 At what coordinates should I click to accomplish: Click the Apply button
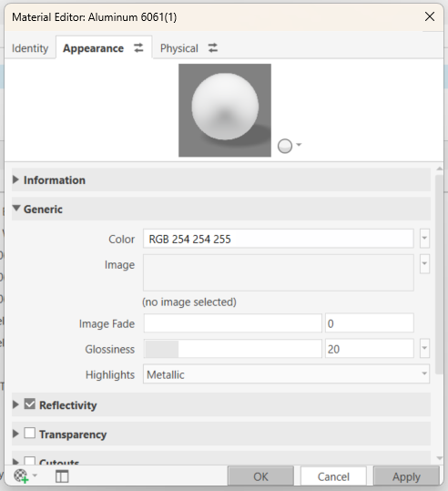pos(406,476)
